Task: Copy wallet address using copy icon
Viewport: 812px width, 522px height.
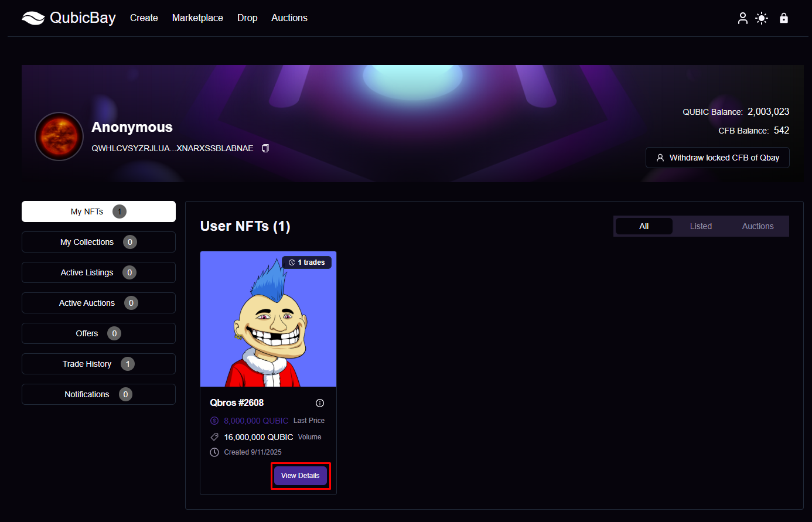Action: tap(265, 148)
